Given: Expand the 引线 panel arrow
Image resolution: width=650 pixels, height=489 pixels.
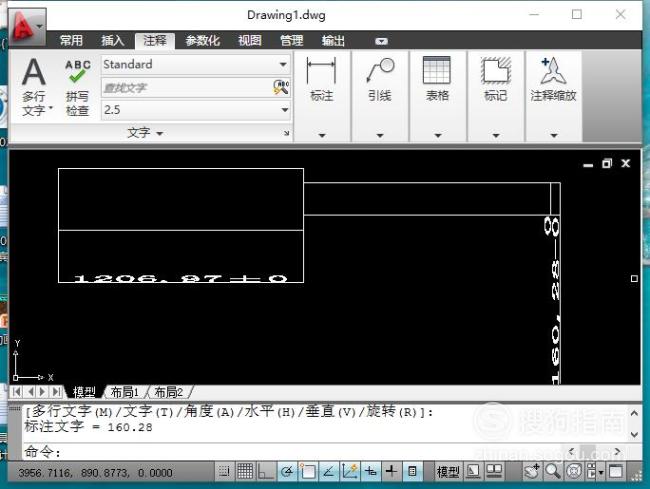Looking at the screenshot, I should [x=380, y=135].
